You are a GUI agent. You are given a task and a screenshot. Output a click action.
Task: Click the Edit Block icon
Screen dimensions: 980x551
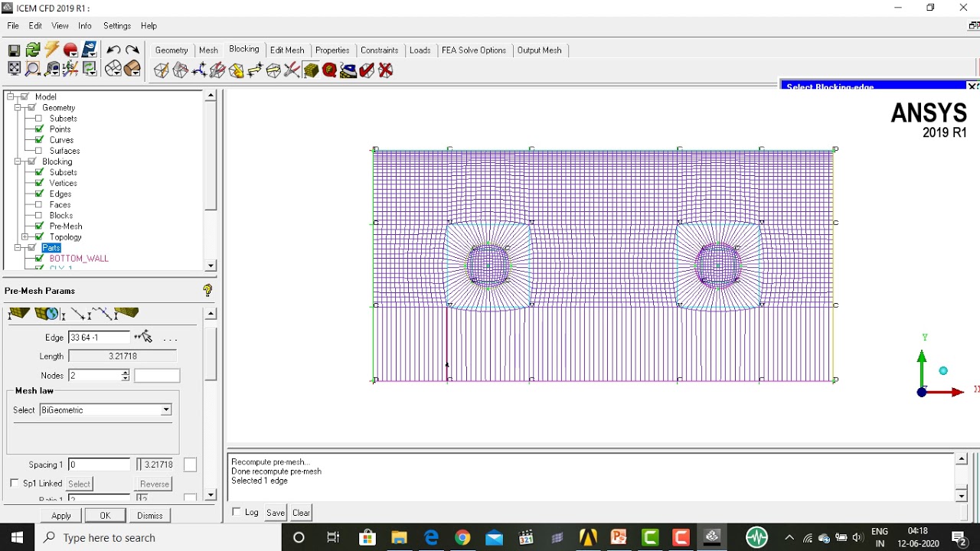pos(217,70)
